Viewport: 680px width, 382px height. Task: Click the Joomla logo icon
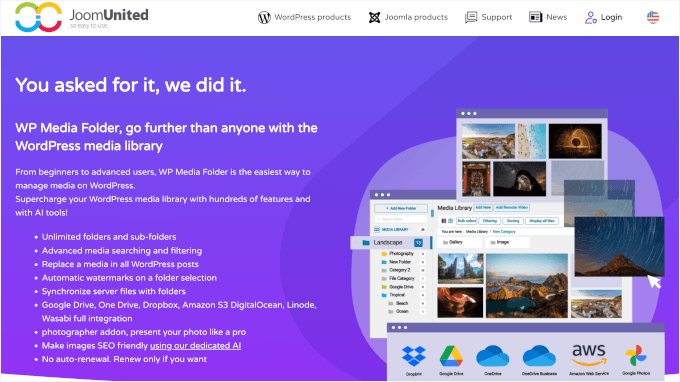374,17
